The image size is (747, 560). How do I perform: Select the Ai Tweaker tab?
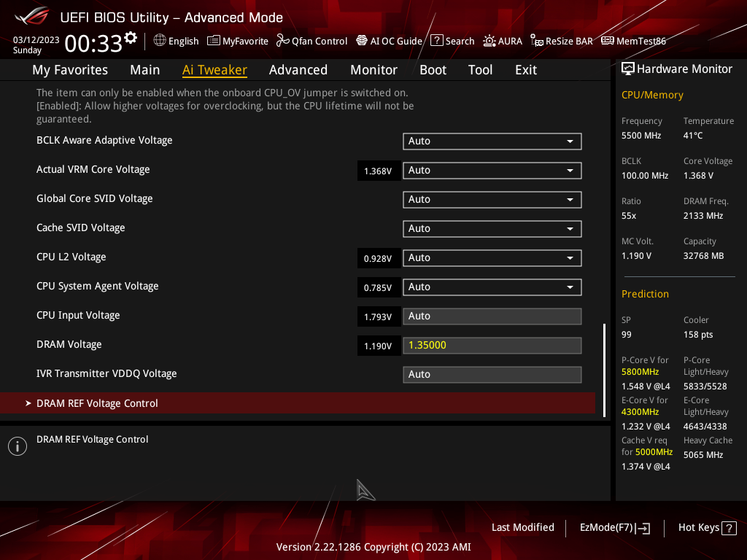214,70
